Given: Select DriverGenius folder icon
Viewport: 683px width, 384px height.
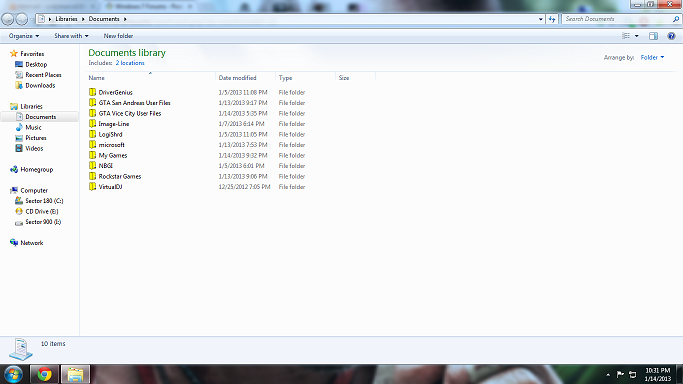Looking at the screenshot, I should coord(92,92).
